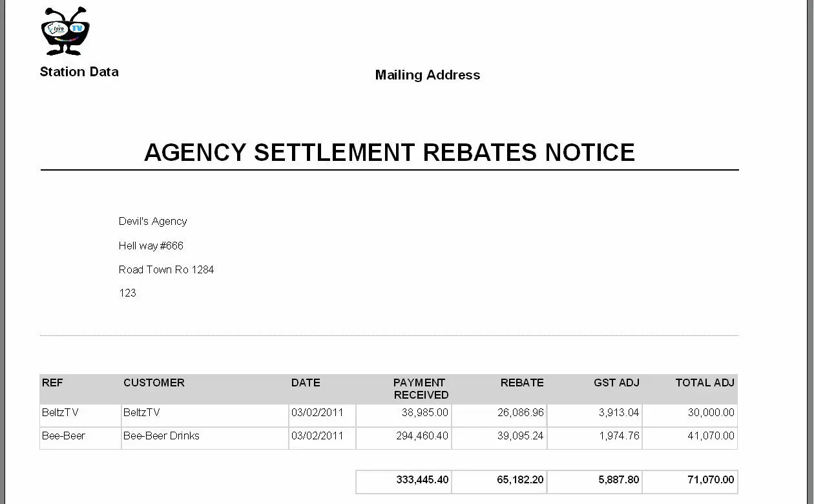Image resolution: width=814 pixels, height=504 pixels.
Task: Click the 38,985.00 payment cell
Action: 424,412
